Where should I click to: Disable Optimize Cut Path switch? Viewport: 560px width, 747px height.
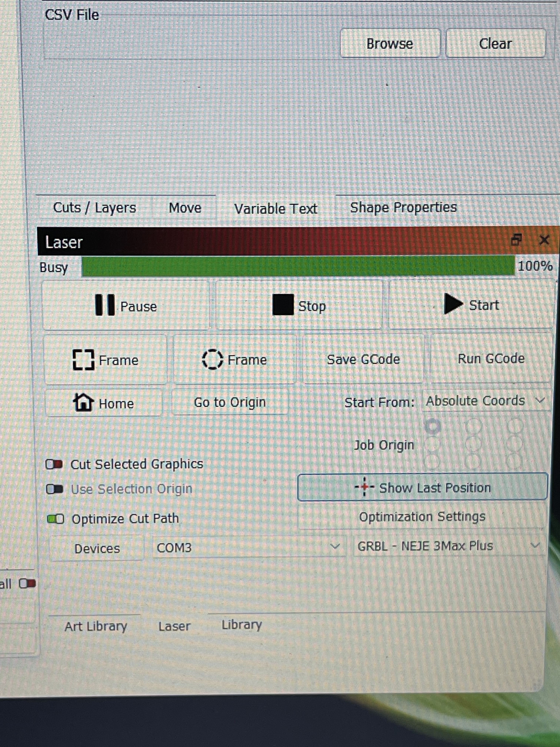pos(56,519)
